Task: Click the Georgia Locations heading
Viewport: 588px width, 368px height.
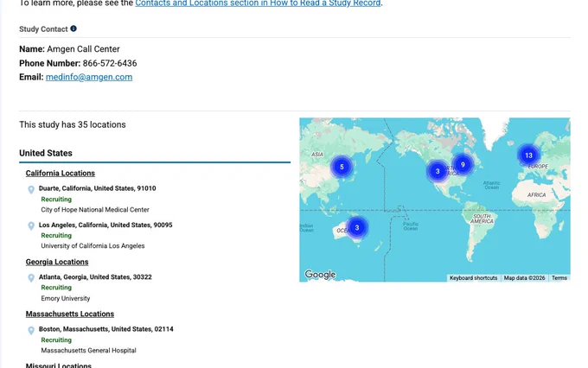Action: click(x=57, y=262)
